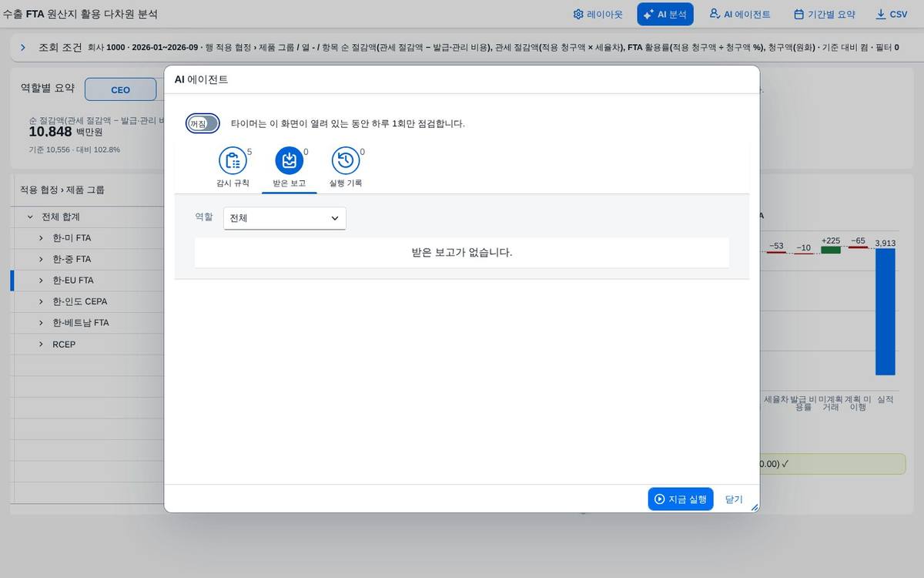Close the dialog with 닫기

(x=734, y=499)
